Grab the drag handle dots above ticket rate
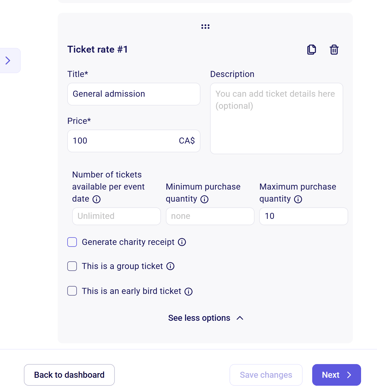 point(205,27)
